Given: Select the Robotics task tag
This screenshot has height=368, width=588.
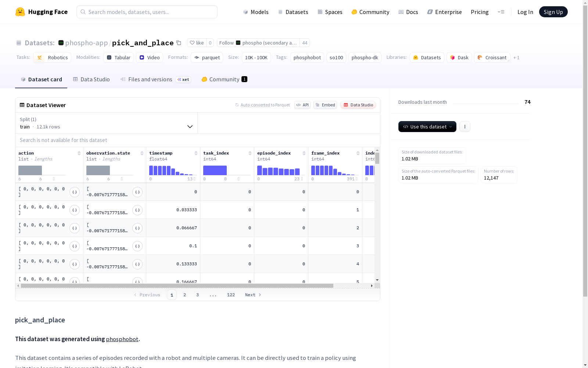Looking at the screenshot, I should [52, 57].
